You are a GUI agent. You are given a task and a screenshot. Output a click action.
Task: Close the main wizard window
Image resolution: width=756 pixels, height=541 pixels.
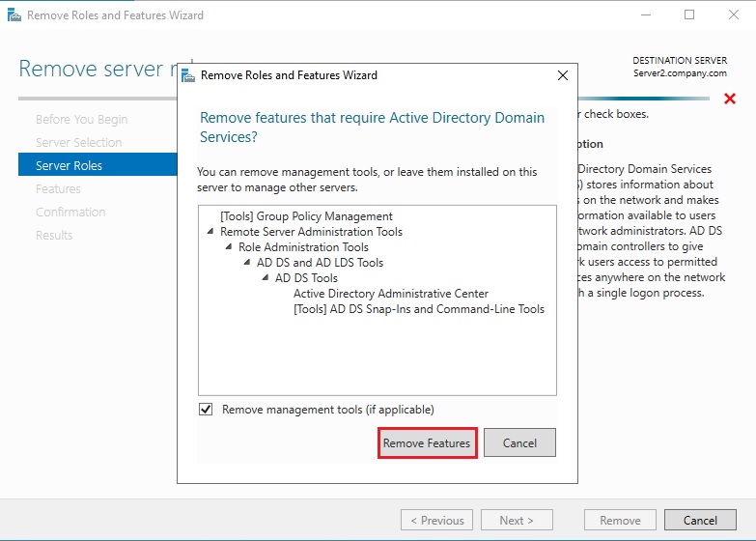tap(733, 15)
